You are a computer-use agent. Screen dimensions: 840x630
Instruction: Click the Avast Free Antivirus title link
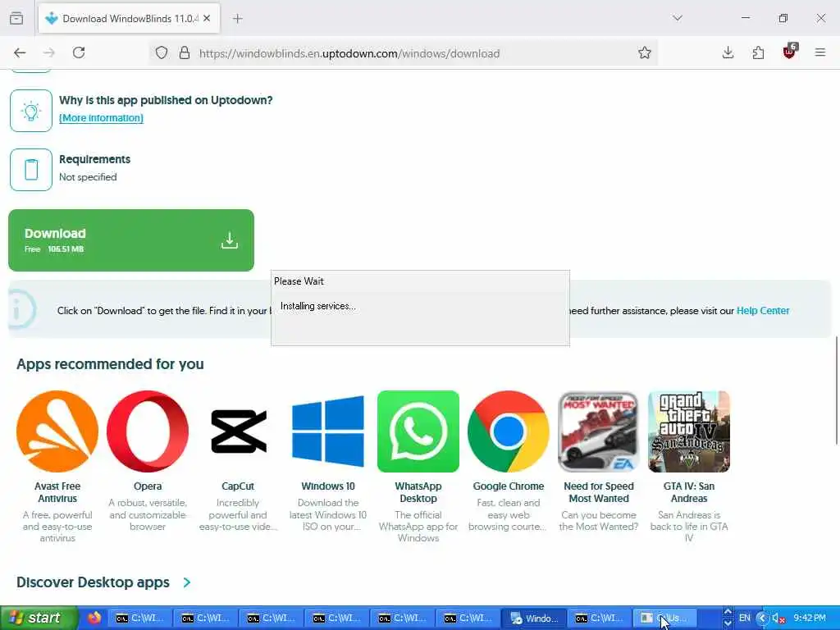57,492
